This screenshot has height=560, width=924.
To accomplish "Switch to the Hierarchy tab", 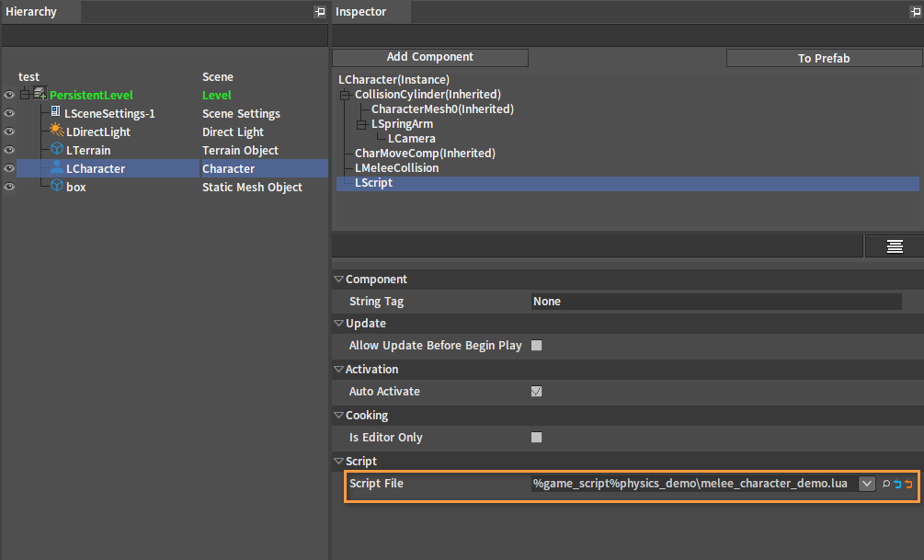I will (40, 12).
